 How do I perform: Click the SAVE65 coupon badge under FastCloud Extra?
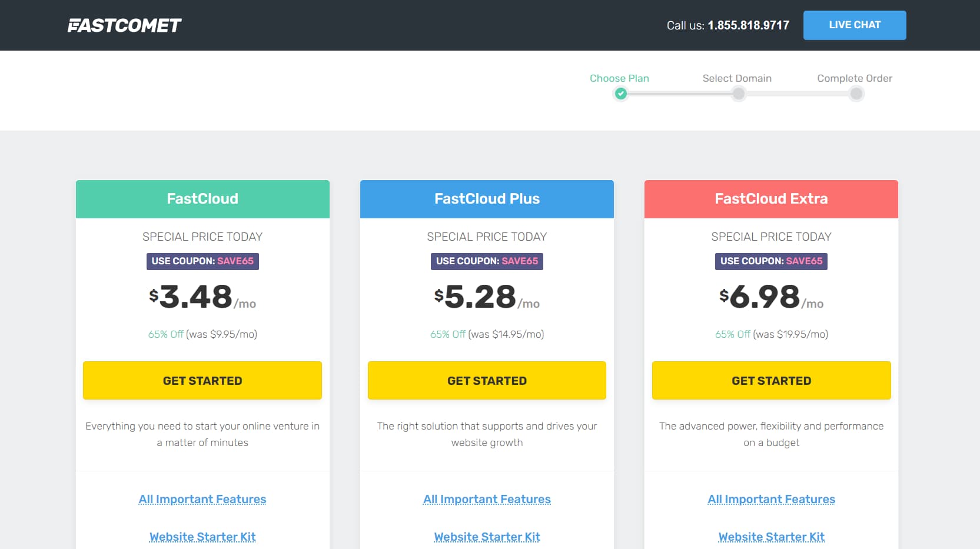[772, 261]
